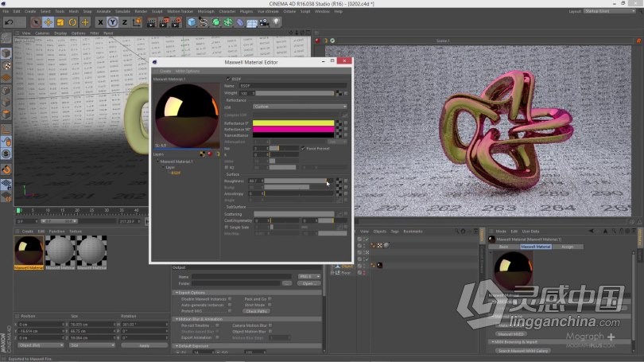Click the blue deformer icon

click(x=240, y=22)
